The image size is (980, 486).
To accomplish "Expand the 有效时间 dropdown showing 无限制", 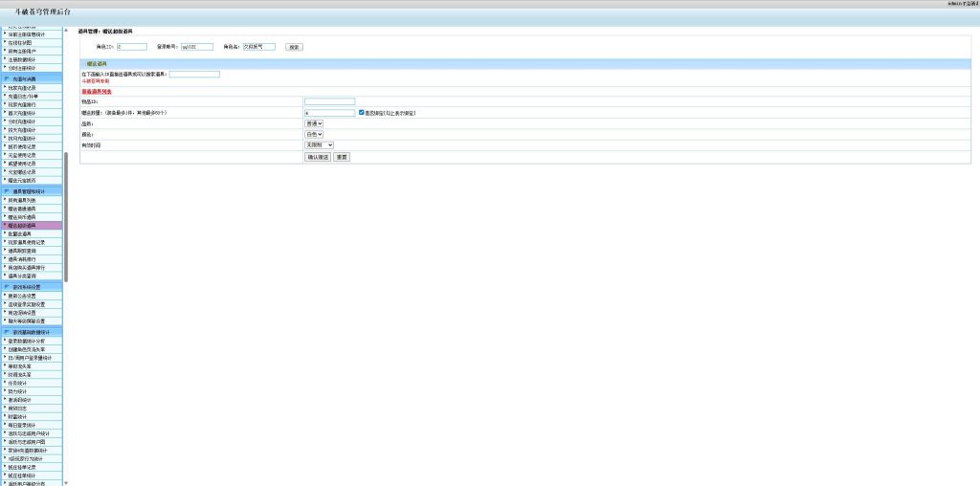I will (x=319, y=144).
